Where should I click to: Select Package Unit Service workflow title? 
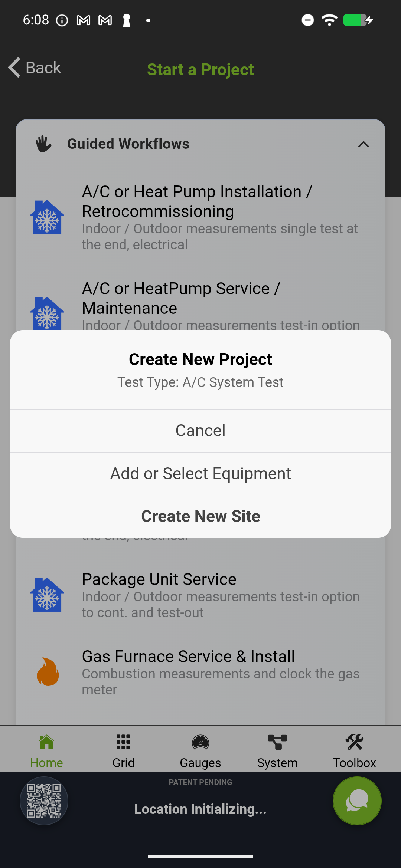pos(159,579)
